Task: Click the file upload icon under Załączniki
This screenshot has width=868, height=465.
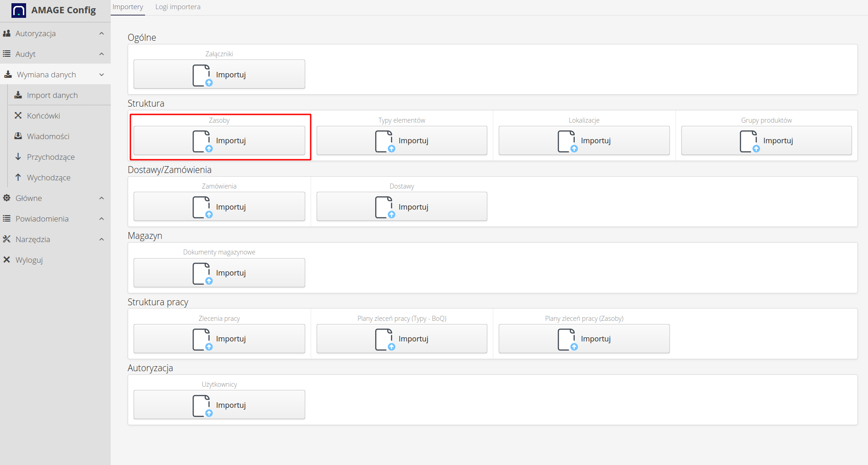Action: (202, 75)
